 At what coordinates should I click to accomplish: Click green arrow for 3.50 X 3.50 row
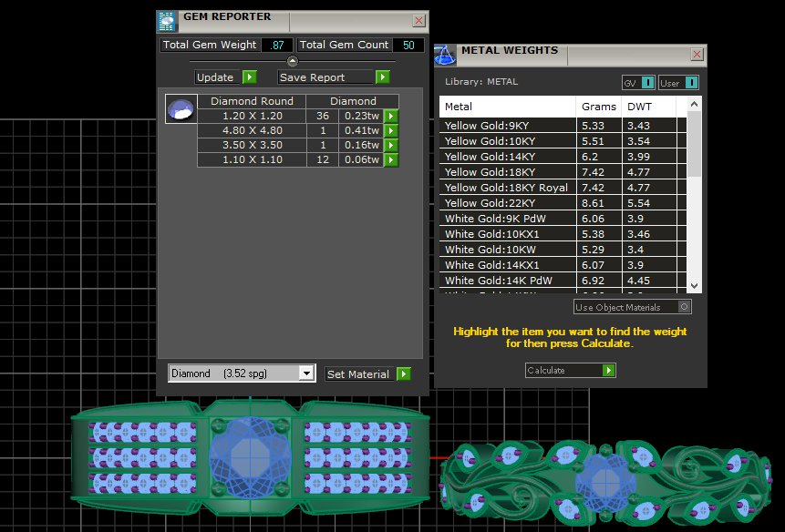pyautogui.click(x=390, y=145)
